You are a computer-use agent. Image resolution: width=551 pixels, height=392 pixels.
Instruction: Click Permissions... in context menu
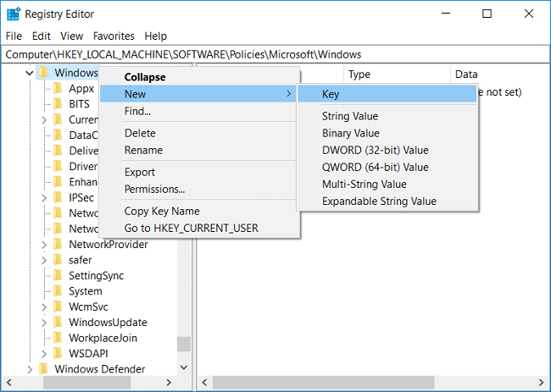click(x=154, y=189)
